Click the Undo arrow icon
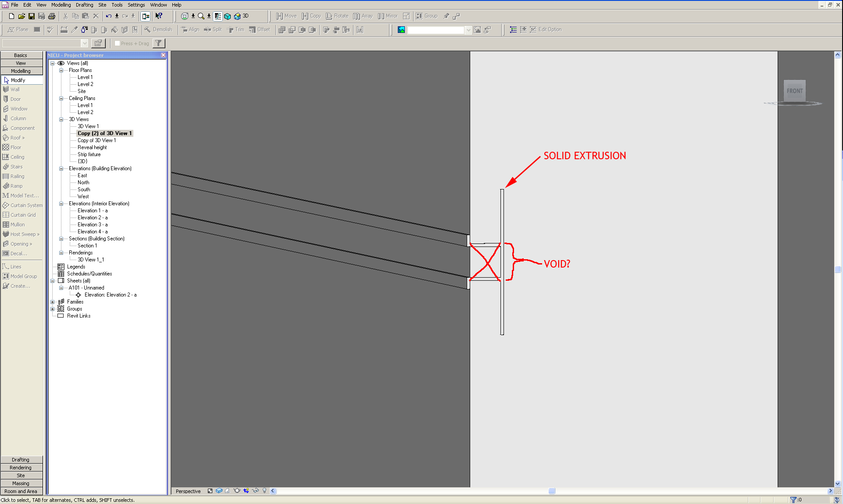Screen dimensions: 843x504 108,16
